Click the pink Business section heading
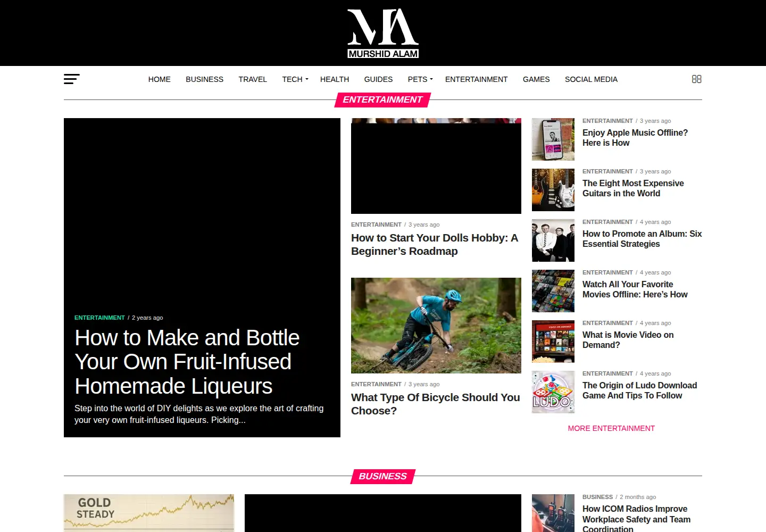The height and width of the screenshot is (532, 766). (382, 476)
